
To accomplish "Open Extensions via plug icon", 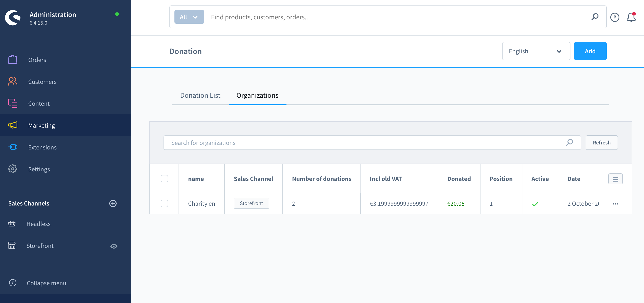I will coord(13,147).
